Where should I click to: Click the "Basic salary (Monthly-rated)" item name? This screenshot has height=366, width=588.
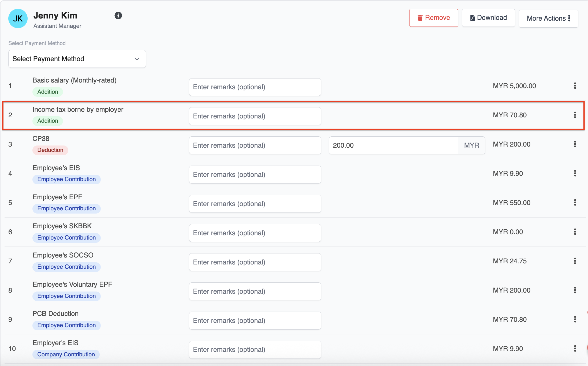click(x=75, y=80)
